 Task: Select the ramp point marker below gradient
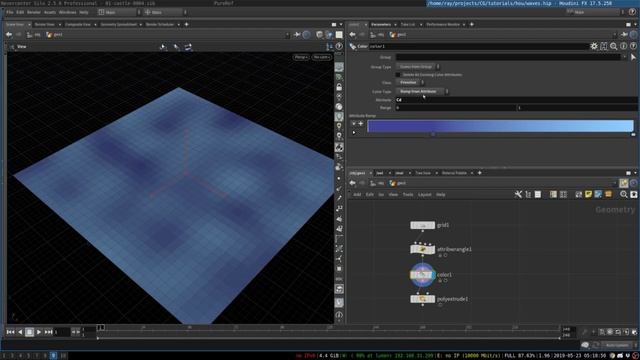tap(433, 134)
